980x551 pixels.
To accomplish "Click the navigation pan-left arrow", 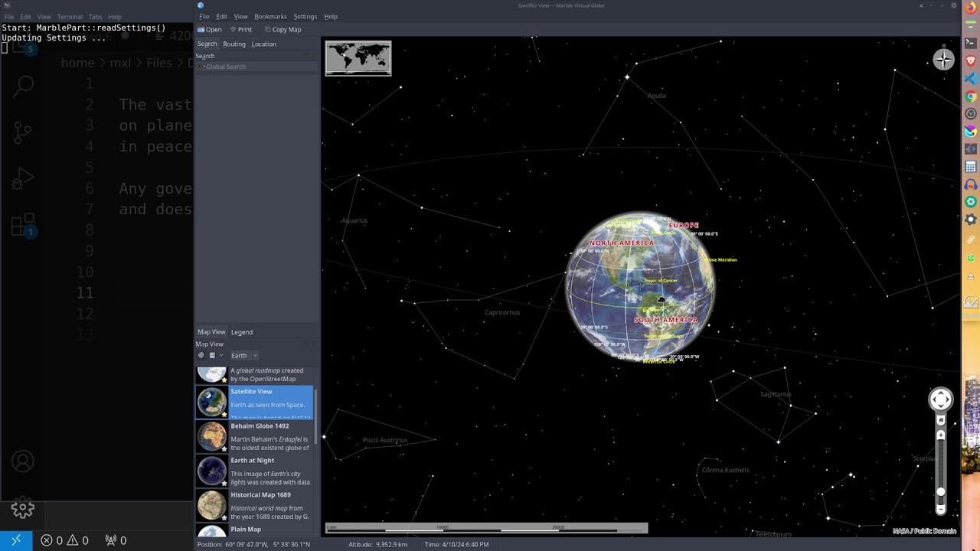I will [x=933, y=399].
